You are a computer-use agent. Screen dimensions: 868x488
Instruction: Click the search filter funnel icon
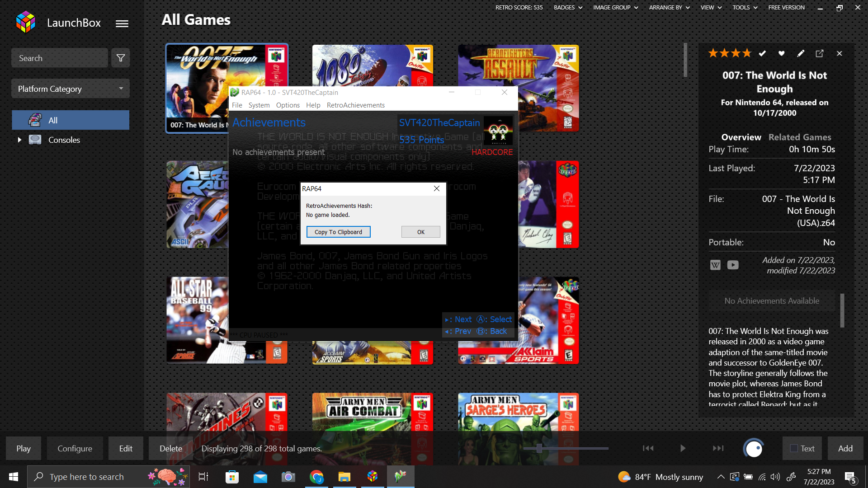[x=121, y=58]
